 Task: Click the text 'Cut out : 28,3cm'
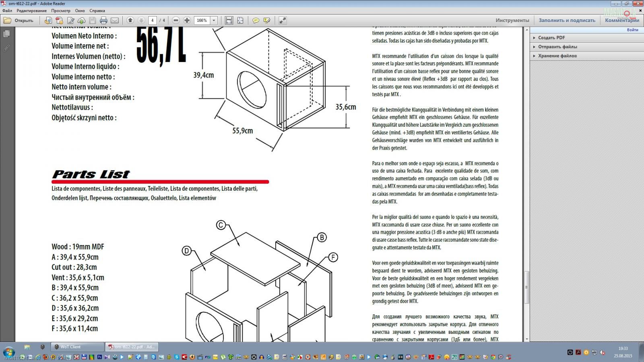pos(74,267)
